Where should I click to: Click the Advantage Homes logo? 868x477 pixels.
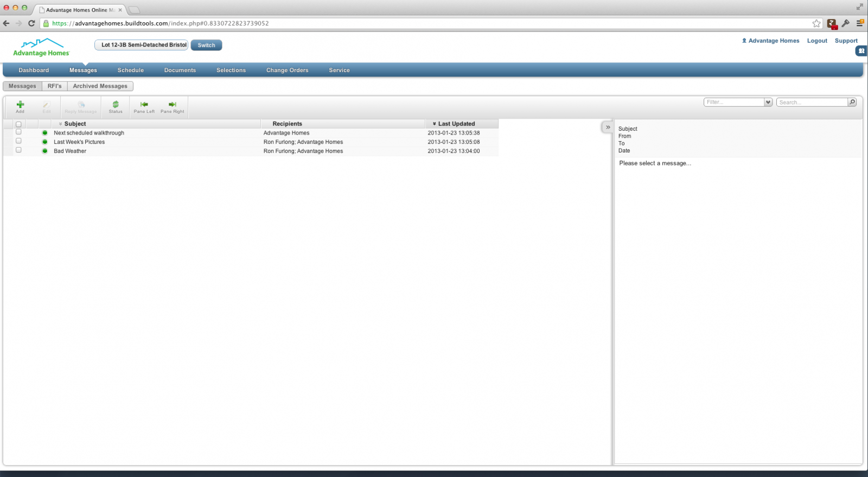point(41,47)
